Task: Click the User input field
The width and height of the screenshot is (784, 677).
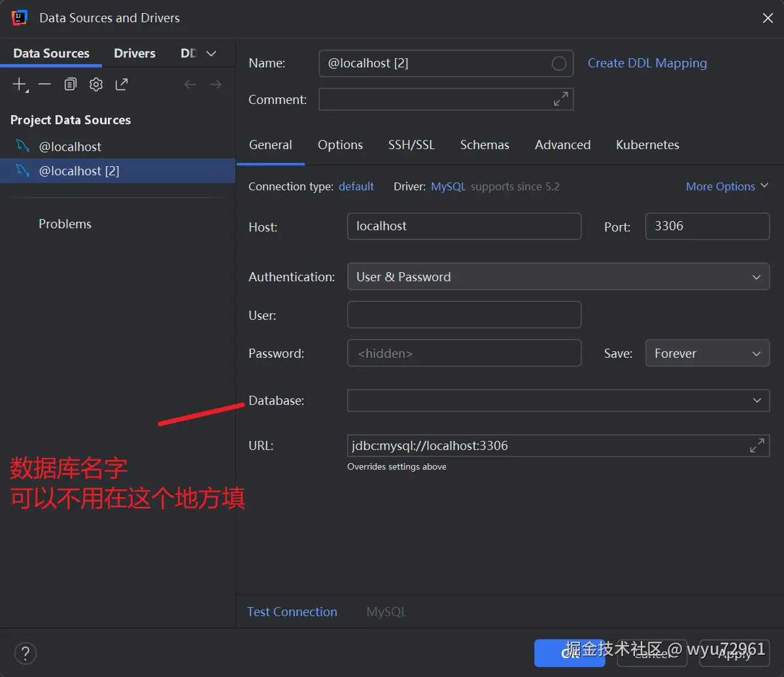Action: (464, 315)
